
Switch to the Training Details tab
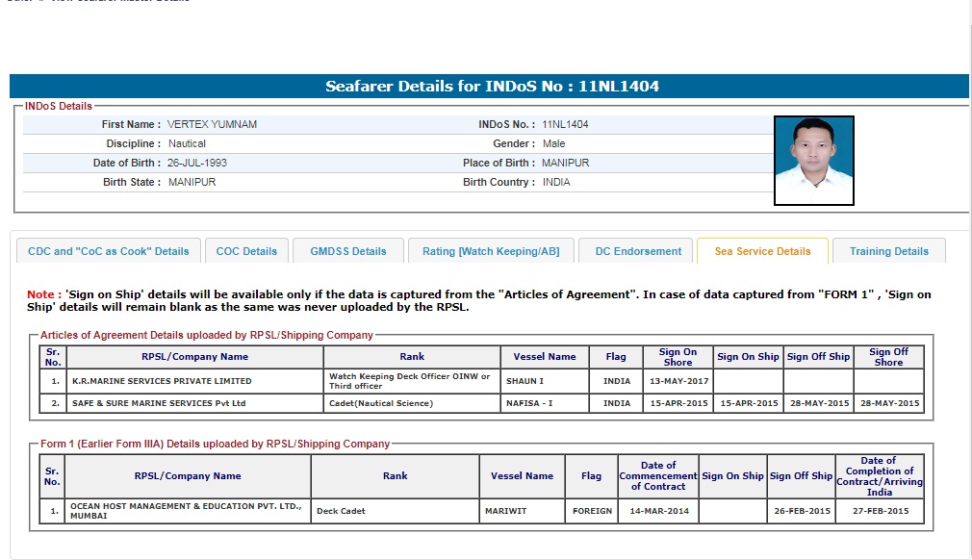(x=888, y=251)
